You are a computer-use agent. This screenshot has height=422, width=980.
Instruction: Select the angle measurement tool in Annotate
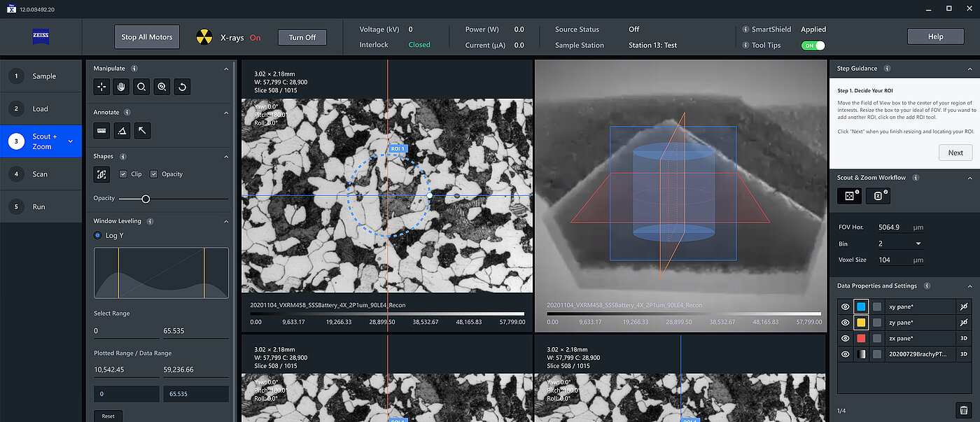(x=122, y=130)
